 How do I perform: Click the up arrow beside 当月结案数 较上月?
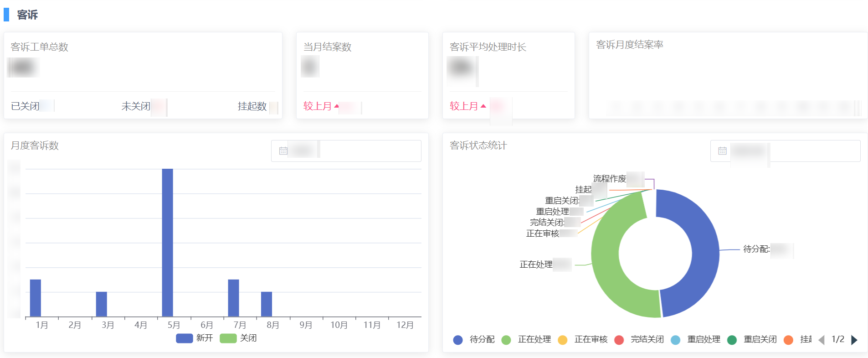tap(336, 106)
